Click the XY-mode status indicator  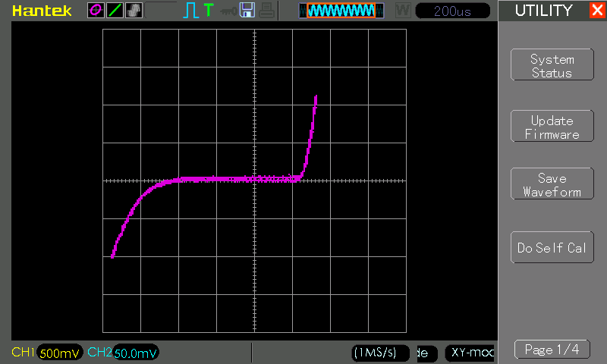click(470, 353)
